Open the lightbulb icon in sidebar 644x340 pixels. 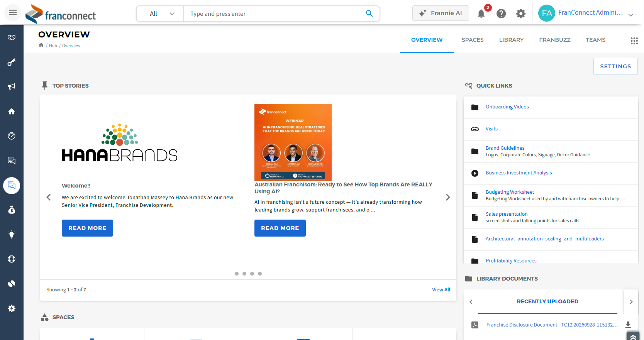[x=12, y=234]
